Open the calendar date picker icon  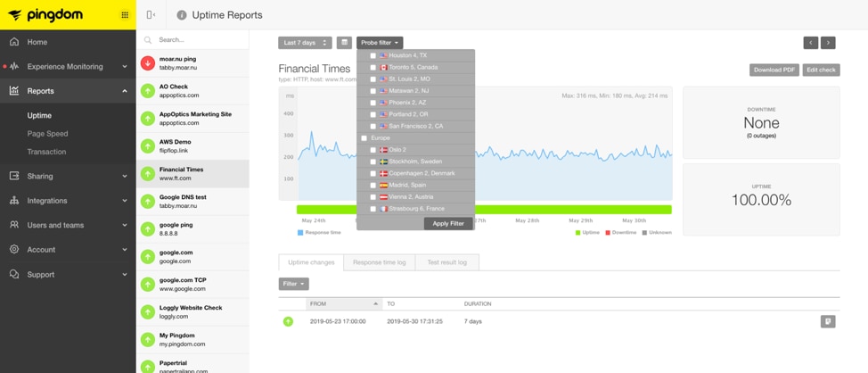344,43
